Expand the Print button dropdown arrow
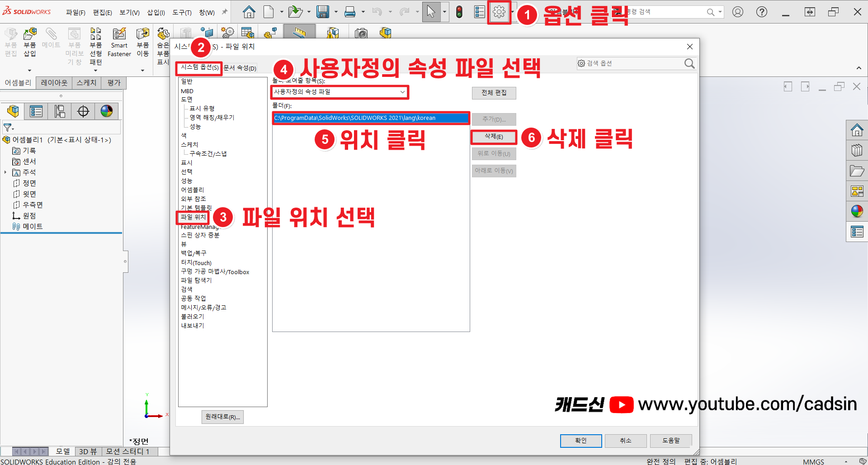This screenshot has height=465, width=868. click(363, 12)
